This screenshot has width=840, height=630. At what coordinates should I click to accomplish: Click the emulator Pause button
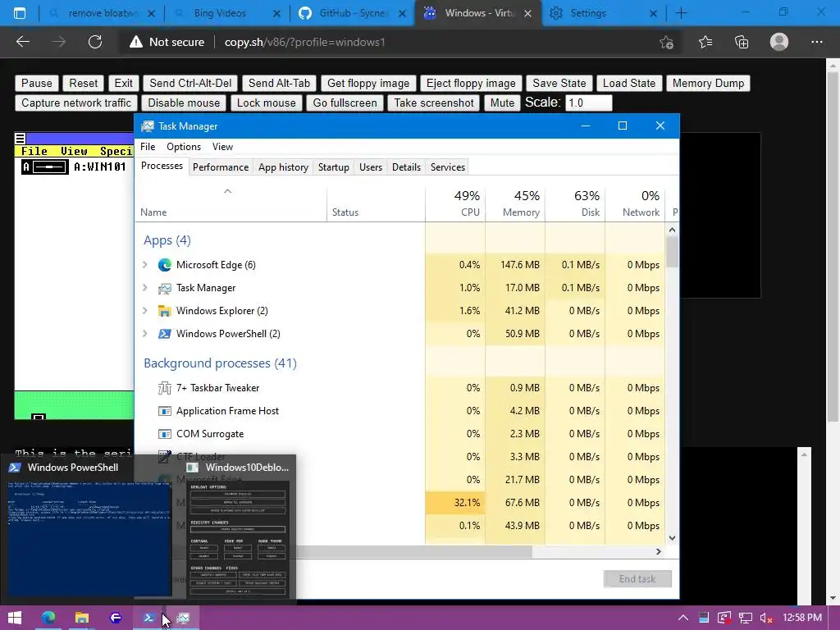tap(37, 83)
